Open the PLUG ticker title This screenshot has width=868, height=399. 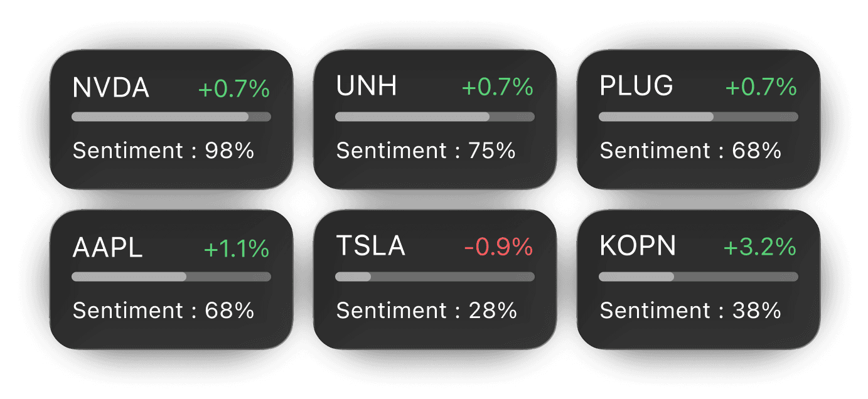pyautogui.click(x=636, y=87)
